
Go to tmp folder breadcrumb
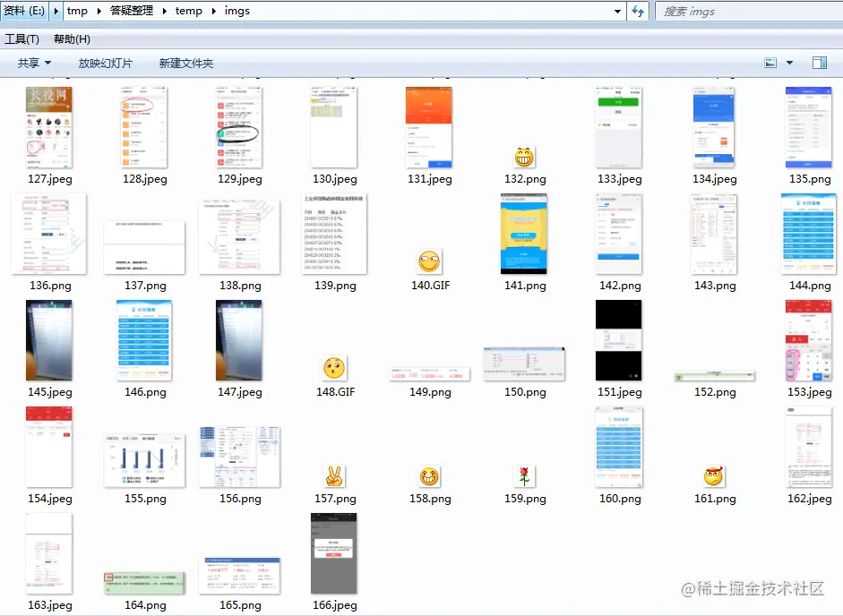[77, 12]
